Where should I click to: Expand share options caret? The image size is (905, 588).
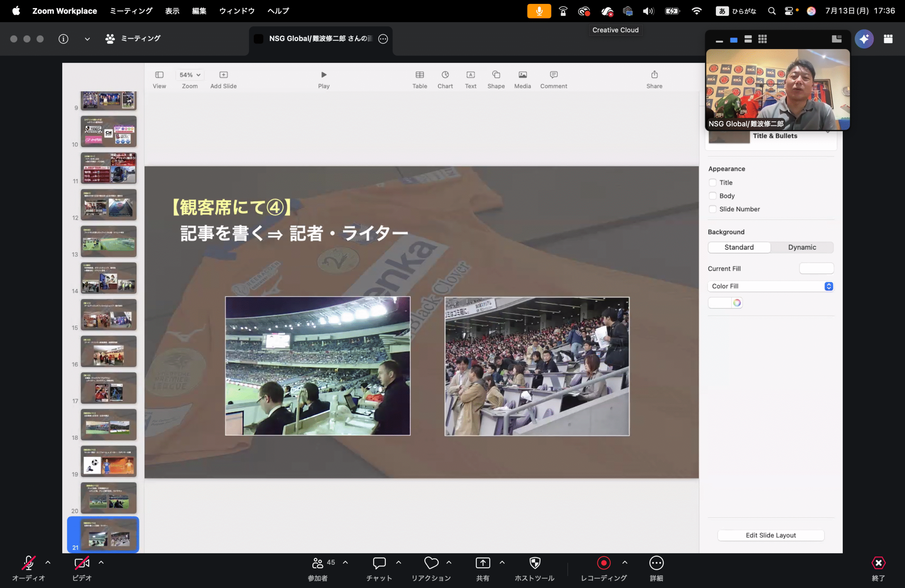(502, 562)
